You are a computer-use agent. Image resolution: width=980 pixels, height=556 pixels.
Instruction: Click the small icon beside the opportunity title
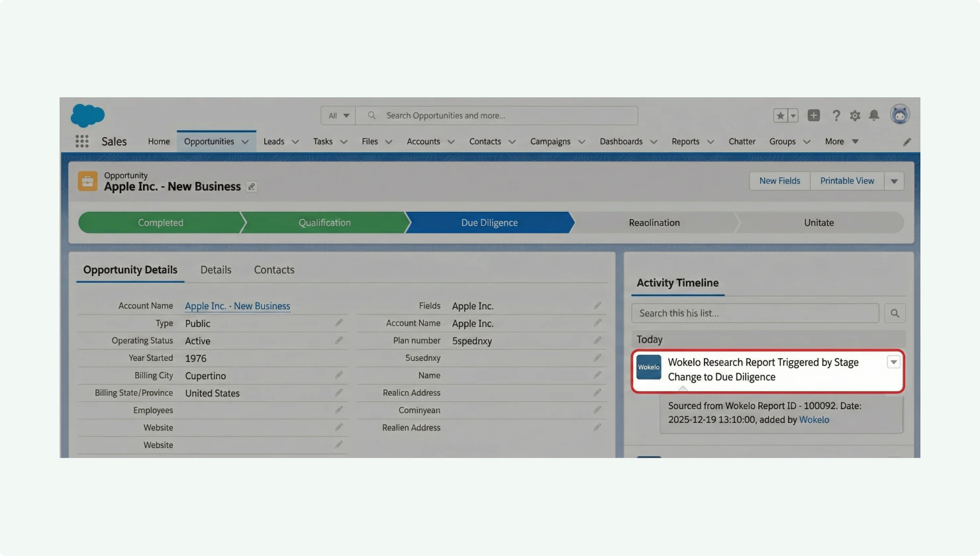tap(252, 187)
